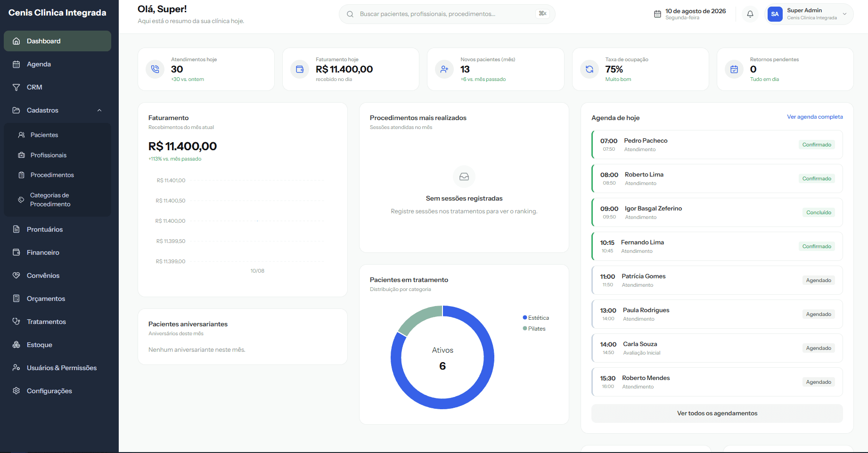Open the Super Admin account dropdown arrow
The height and width of the screenshot is (453, 868).
pyautogui.click(x=845, y=14)
